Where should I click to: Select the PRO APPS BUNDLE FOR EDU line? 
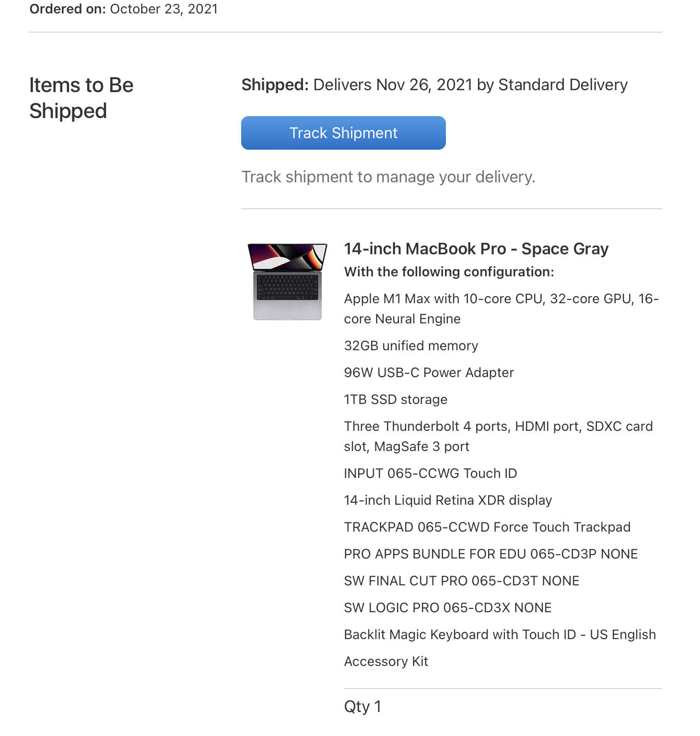point(490,554)
